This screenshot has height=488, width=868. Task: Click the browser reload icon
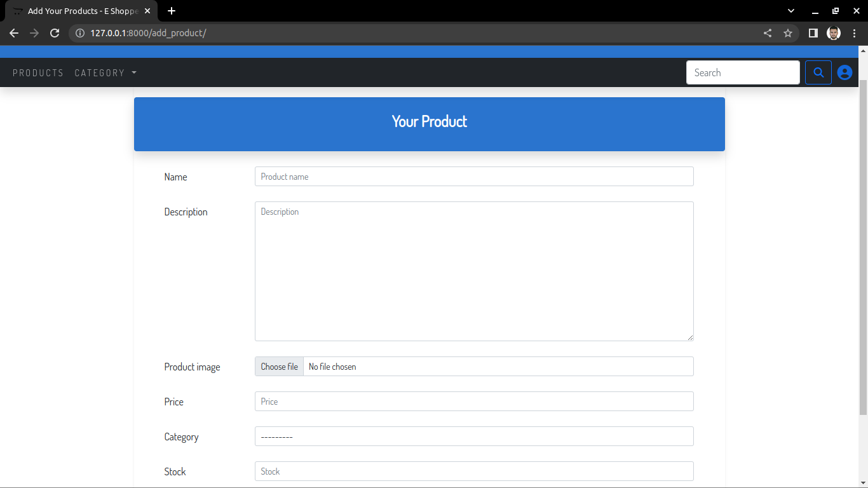(55, 33)
